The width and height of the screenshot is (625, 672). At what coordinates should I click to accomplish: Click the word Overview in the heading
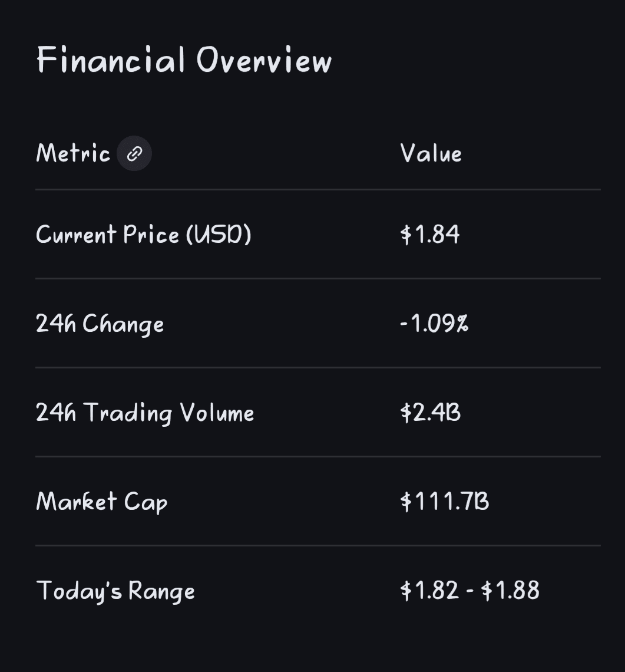coord(264,60)
